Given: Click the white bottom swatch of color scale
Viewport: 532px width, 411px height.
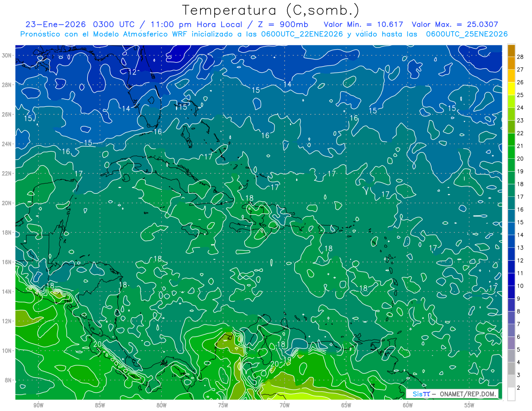Looking at the screenshot, I should (x=511, y=394).
